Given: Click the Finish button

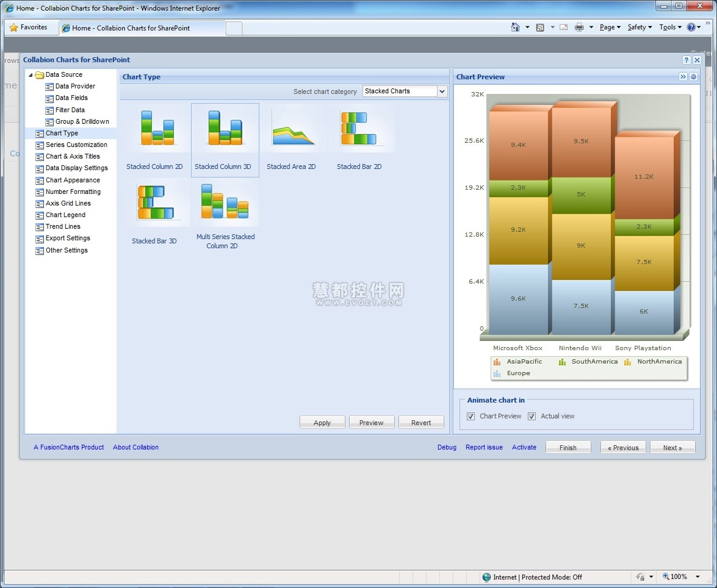Looking at the screenshot, I should point(568,448).
